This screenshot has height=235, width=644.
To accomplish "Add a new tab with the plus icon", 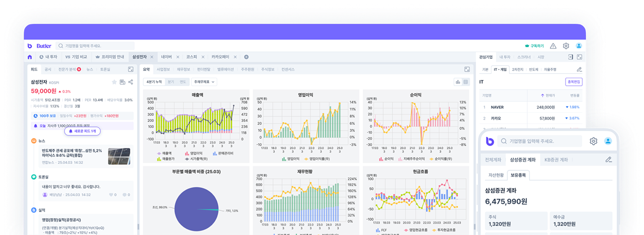I will click(246, 57).
